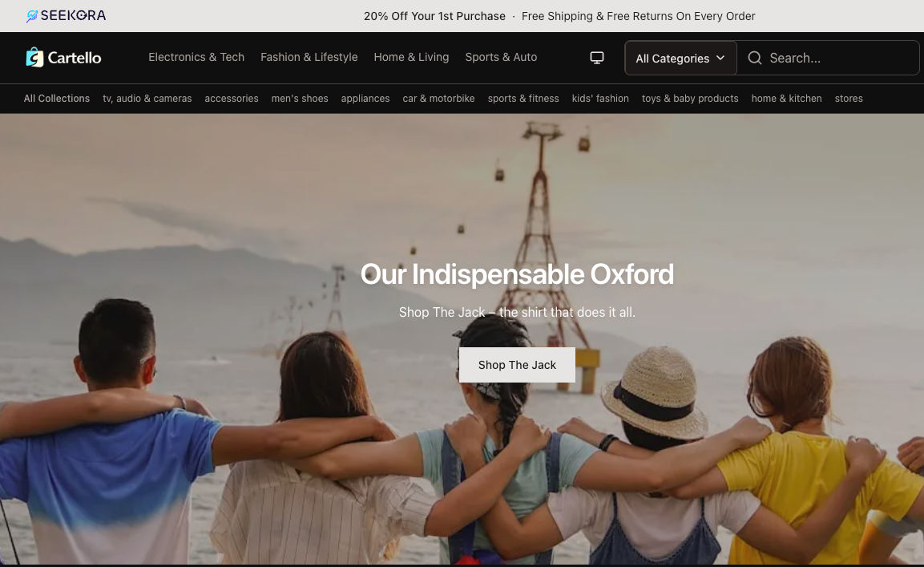Open the Fashion & Lifestyle menu
Viewport: 924px width, 567px height.
309,57
